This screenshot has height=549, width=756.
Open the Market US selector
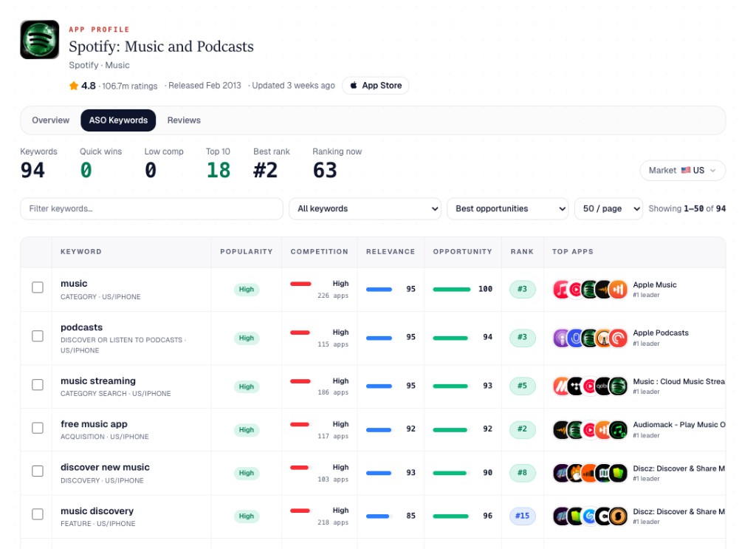pos(682,170)
